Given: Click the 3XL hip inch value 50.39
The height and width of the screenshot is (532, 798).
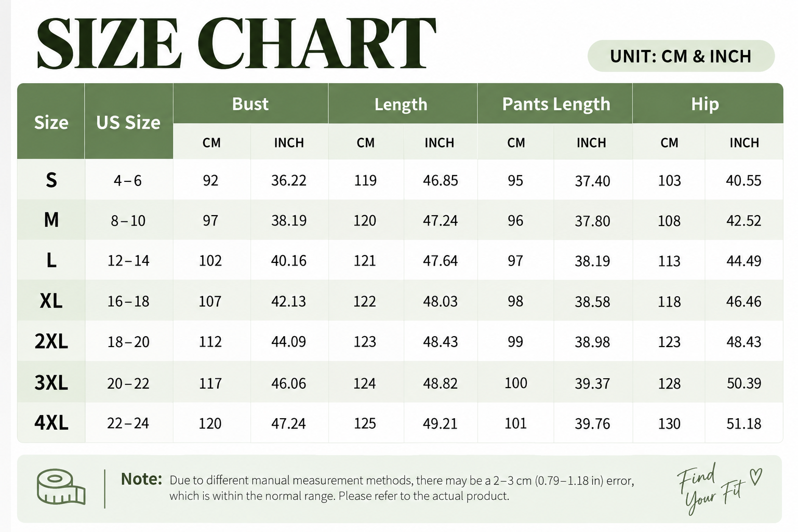Looking at the screenshot, I should [744, 383].
